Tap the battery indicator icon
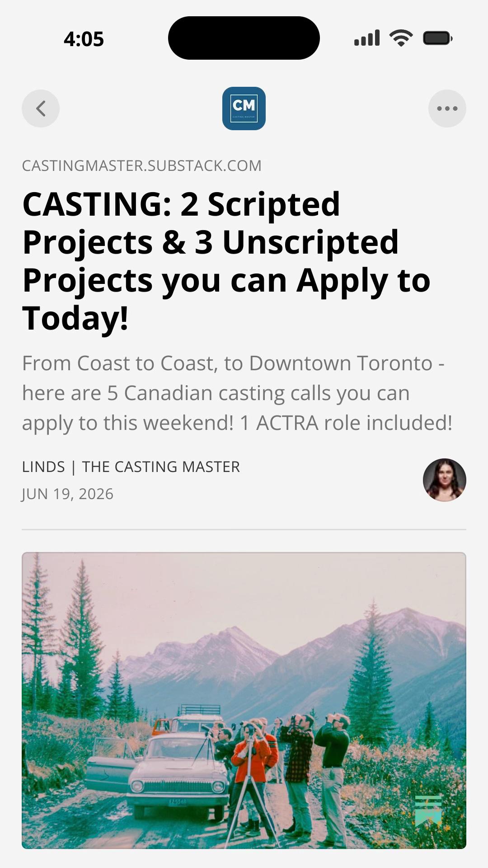The height and width of the screenshot is (868, 488). [x=438, y=38]
